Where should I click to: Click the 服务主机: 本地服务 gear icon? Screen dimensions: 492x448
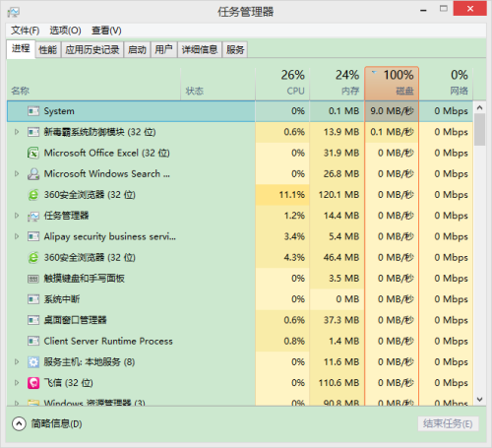33,362
